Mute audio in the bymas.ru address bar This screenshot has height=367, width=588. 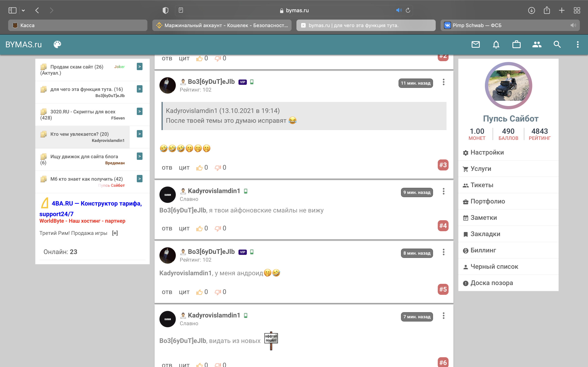click(399, 10)
